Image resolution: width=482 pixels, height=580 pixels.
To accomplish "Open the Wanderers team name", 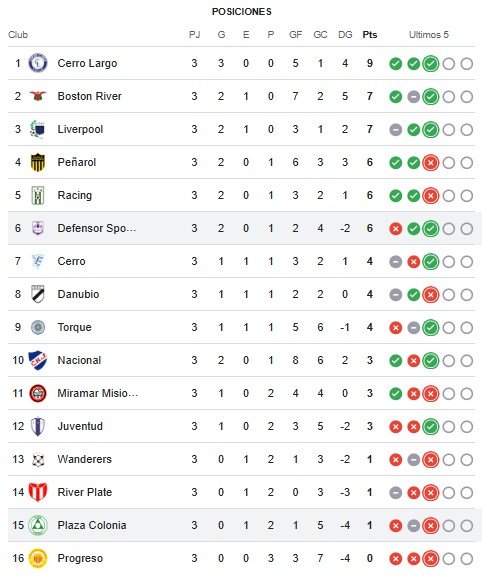I will (x=85, y=459).
